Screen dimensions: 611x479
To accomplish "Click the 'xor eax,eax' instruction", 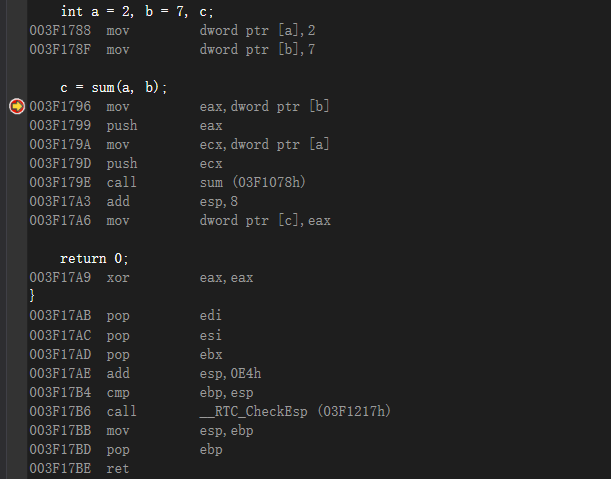I will [141, 278].
